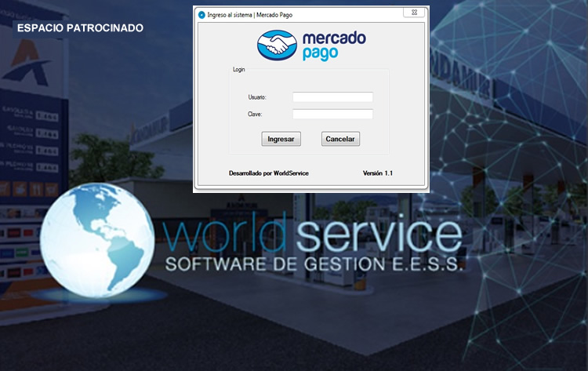
Task: Click the 'Usuario:' label
Action: click(x=257, y=97)
